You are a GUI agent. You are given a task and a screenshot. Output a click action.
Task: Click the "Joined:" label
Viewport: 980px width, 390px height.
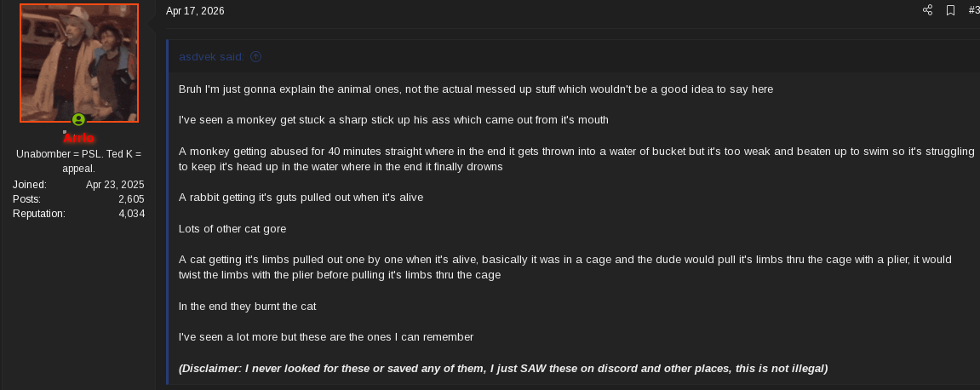coord(30,185)
